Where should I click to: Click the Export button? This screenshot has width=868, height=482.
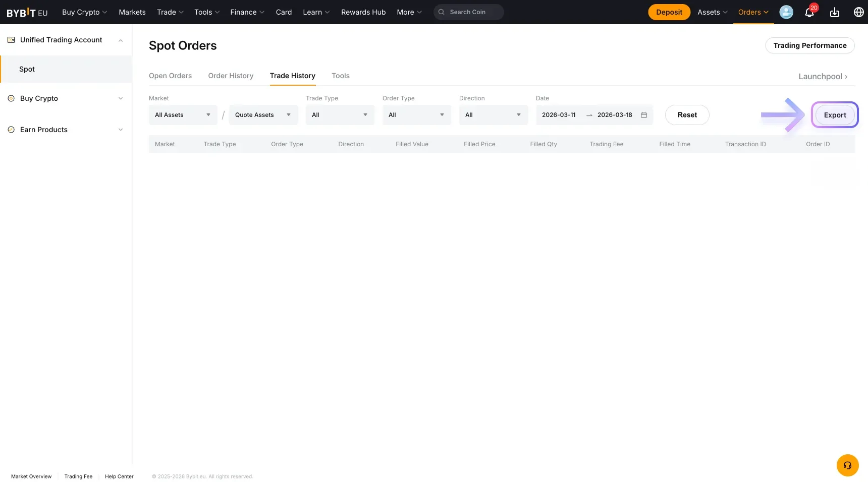coord(835,115)
